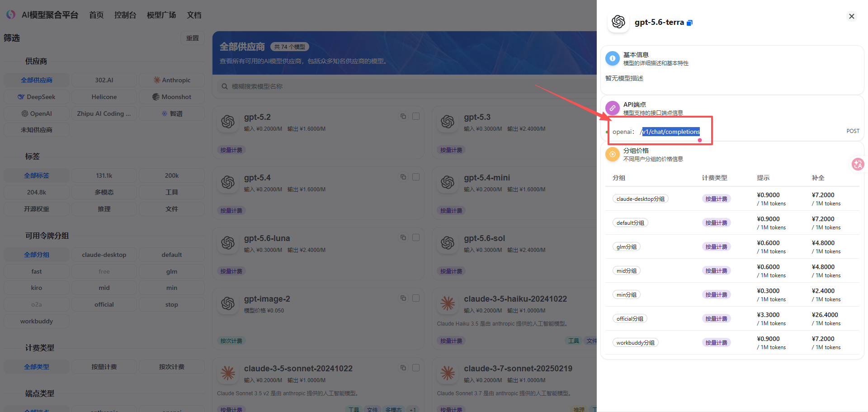Select the Helicone provider filter

pos(104,97)
